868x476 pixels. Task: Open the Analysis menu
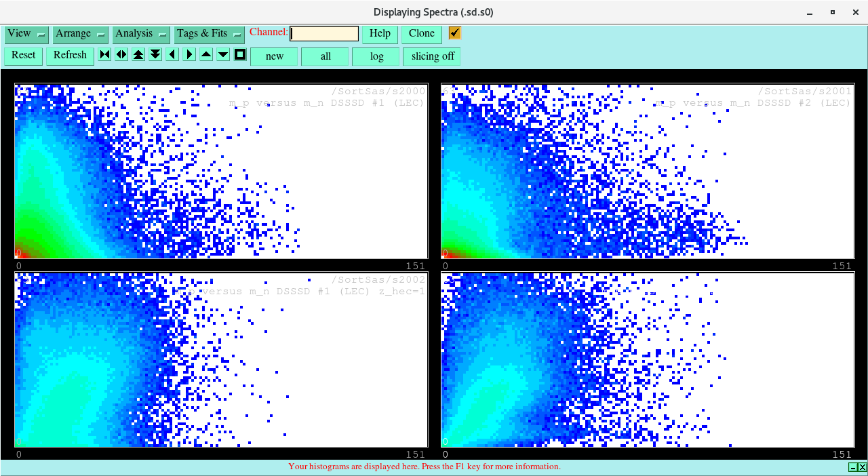coord(141,34)
